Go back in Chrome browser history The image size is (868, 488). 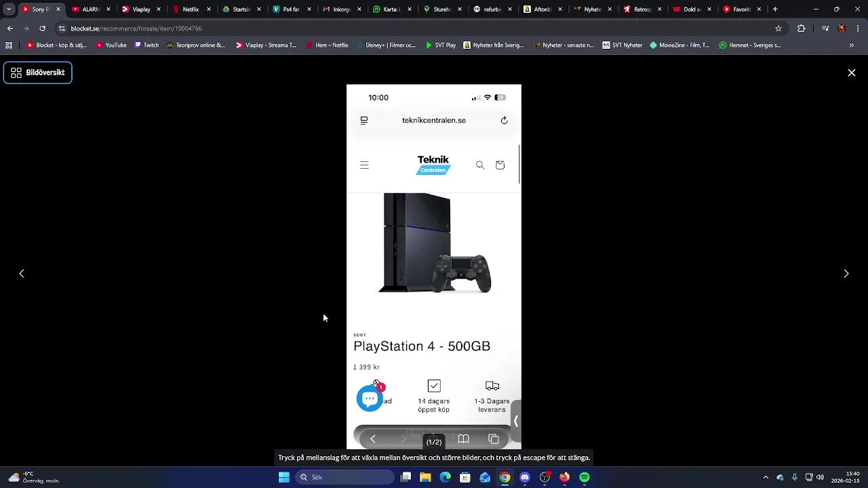coord(9,28)
